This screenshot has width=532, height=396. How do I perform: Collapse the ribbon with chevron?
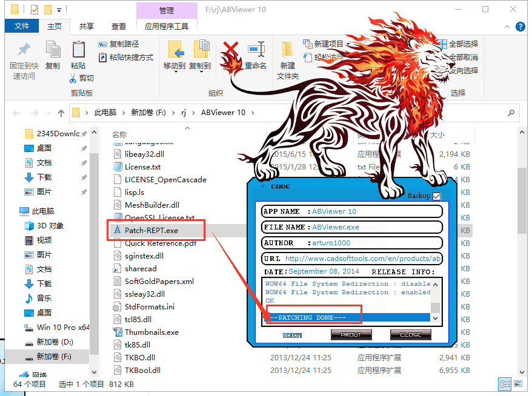coord(507,27)
